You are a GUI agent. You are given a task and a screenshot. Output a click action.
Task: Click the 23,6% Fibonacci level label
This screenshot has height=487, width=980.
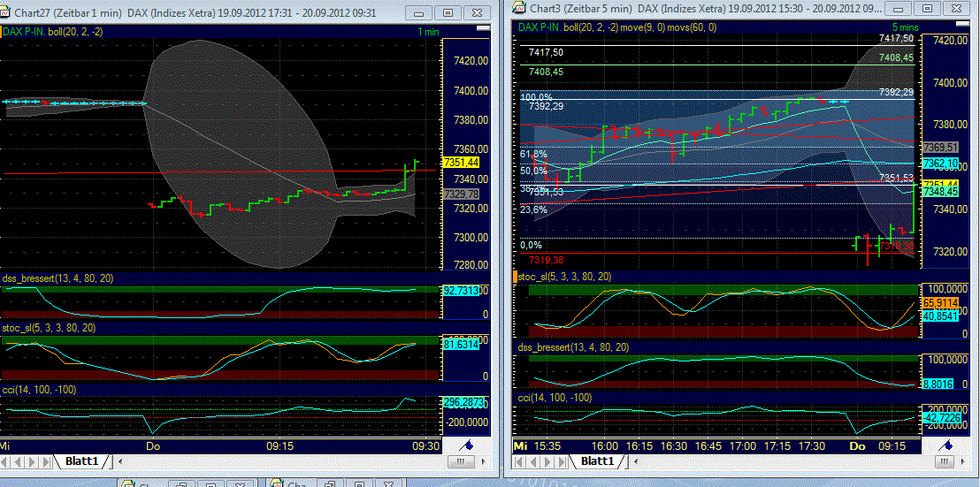[x=533, y=209]
